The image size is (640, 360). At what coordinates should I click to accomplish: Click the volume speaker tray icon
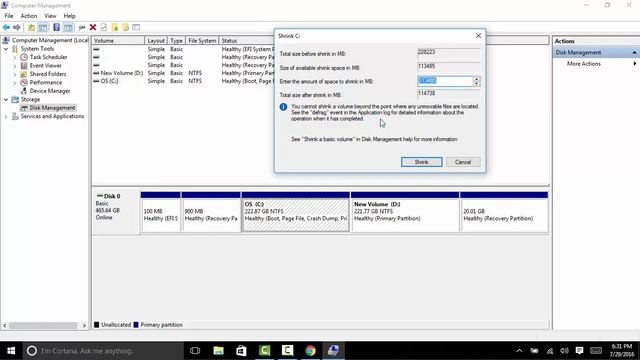click(x=564, y=351)
